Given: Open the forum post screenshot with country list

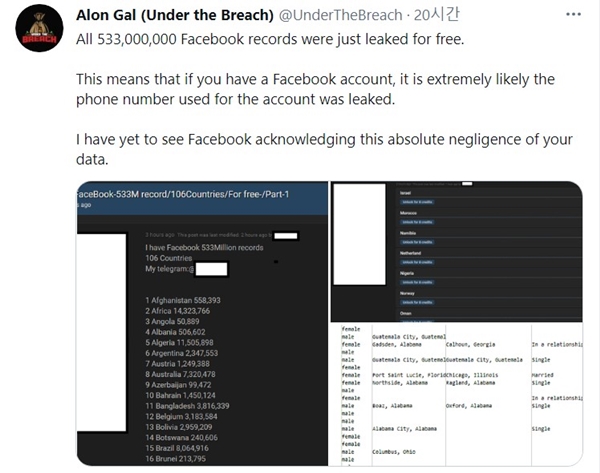Looking at the screenshot, I should tap(202, 323).
